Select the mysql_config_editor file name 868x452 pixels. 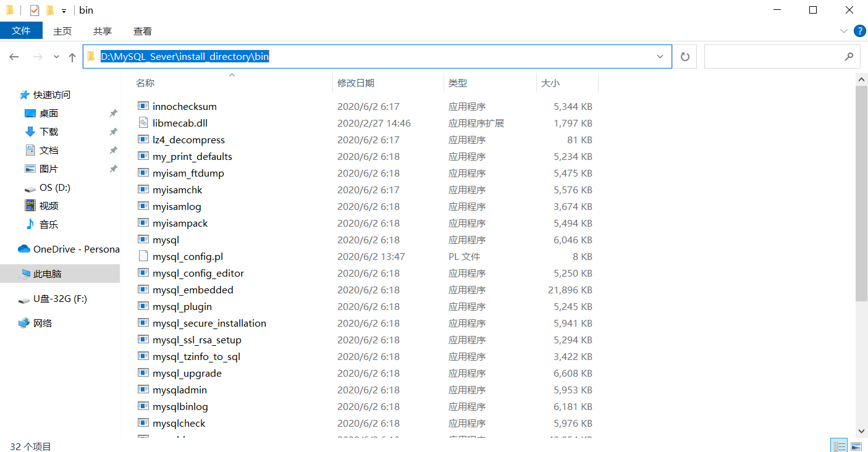(x=198, y=273)
